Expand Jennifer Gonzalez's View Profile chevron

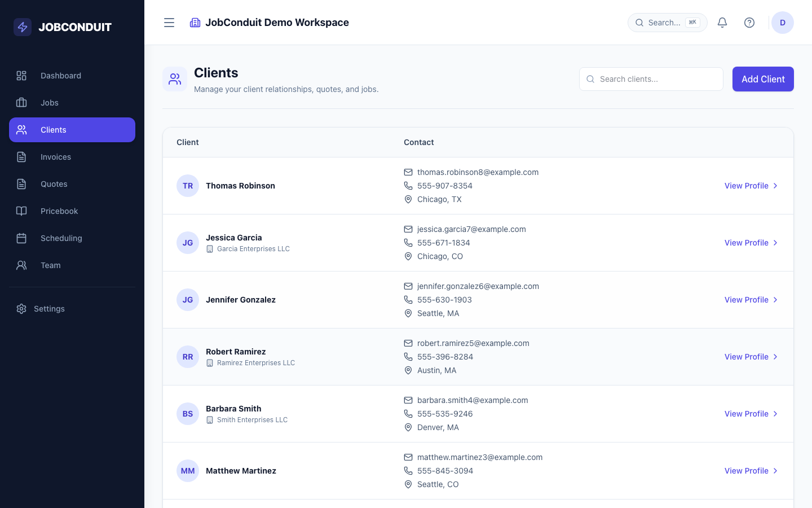pyautogui.click(x=775, y=300)
